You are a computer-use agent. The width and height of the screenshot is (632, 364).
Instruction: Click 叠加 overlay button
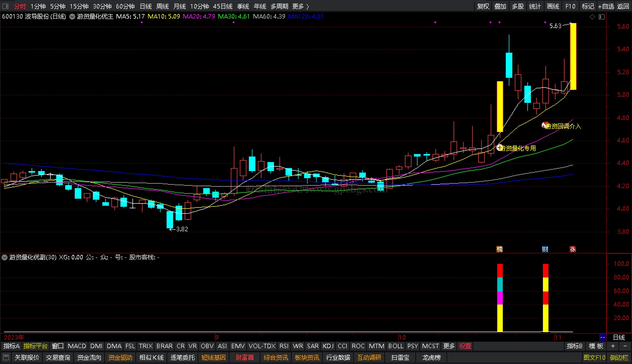point(500,6)
